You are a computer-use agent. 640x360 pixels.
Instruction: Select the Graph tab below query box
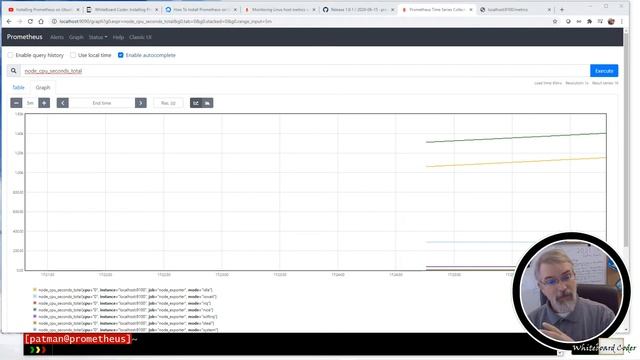pos(43,87)
